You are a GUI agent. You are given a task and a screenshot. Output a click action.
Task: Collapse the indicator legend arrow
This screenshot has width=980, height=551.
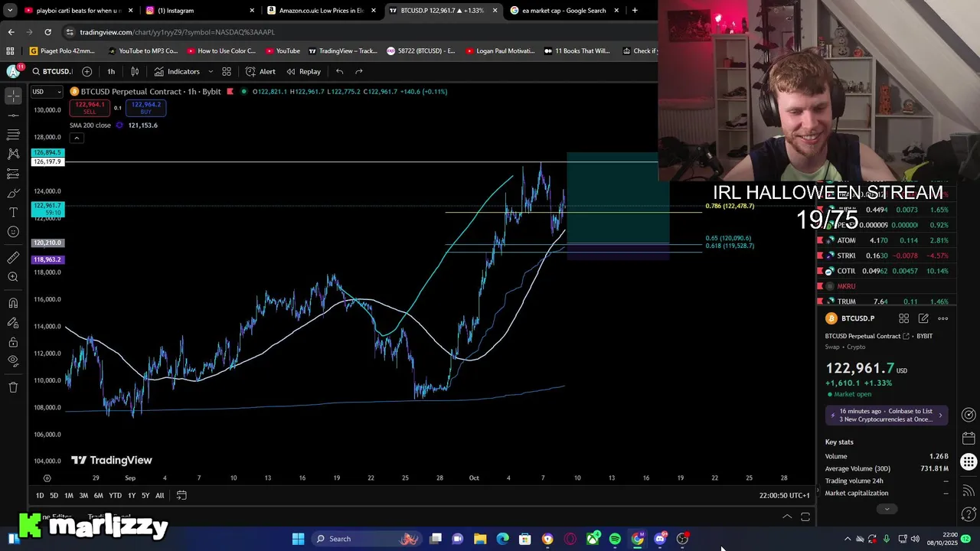coord(77,138)
